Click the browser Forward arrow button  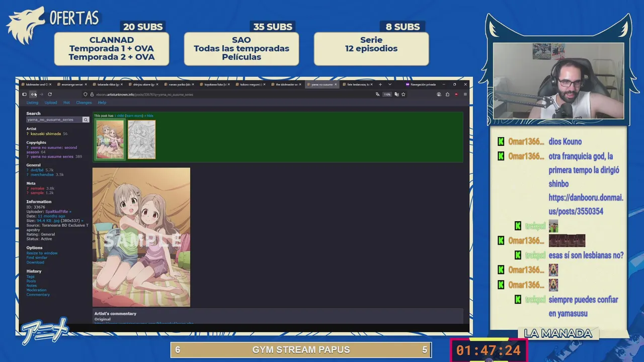(41, 95)
